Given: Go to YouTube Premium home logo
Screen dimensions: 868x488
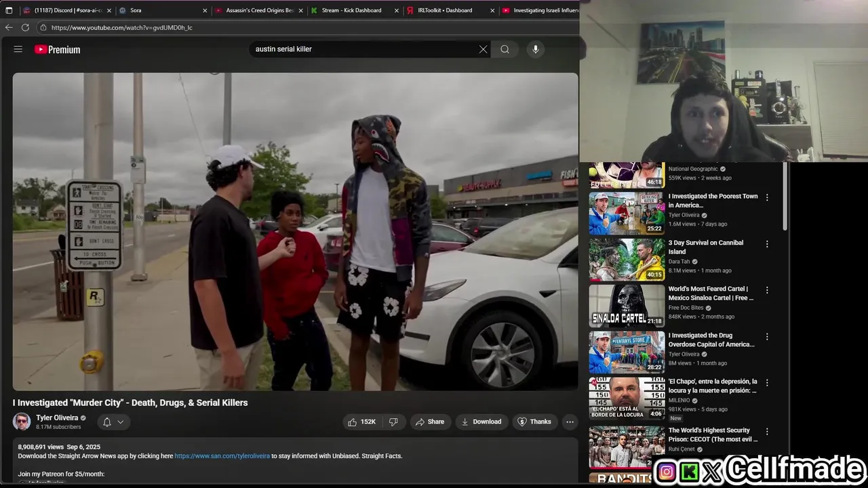Looking at the screenshot, I should click(x=58, y=49).
